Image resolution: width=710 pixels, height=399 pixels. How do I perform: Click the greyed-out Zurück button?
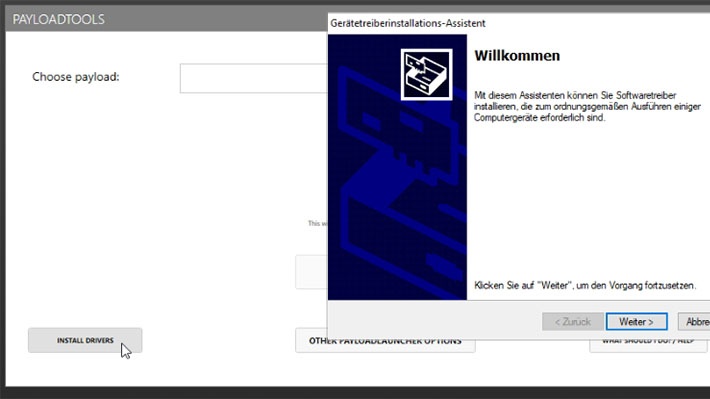coord(573,322)
